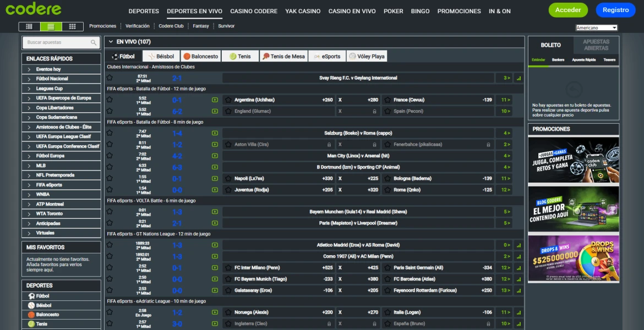Switch to three-column layout view icon
Screen dimensions: 644x330
29,27
